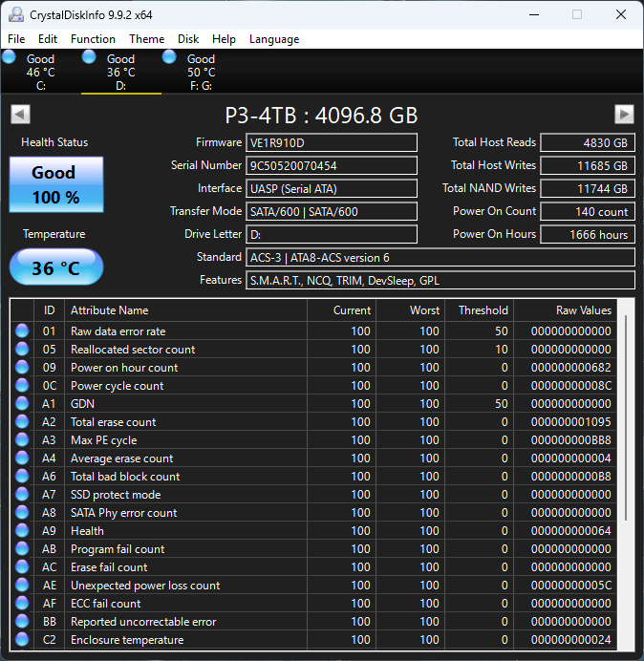644x661 pixels.
Task: Switch to the F: G: disk tab
Action: click(x=202, y=72)
